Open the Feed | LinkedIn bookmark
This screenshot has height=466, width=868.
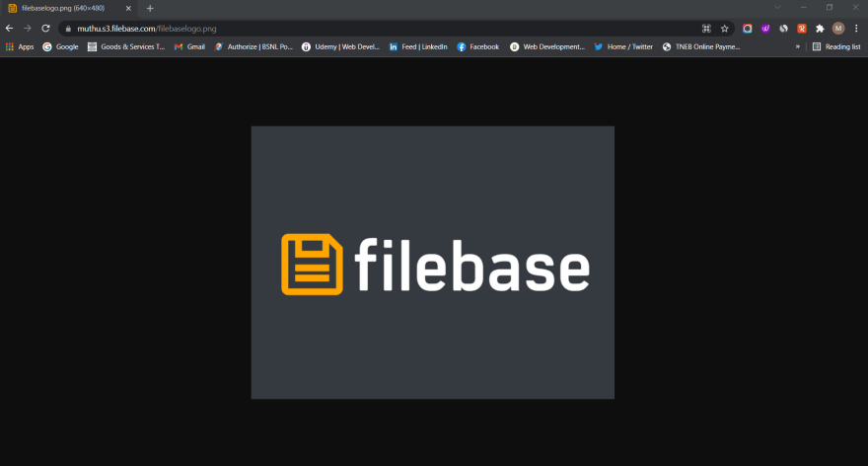click(418, 47)
